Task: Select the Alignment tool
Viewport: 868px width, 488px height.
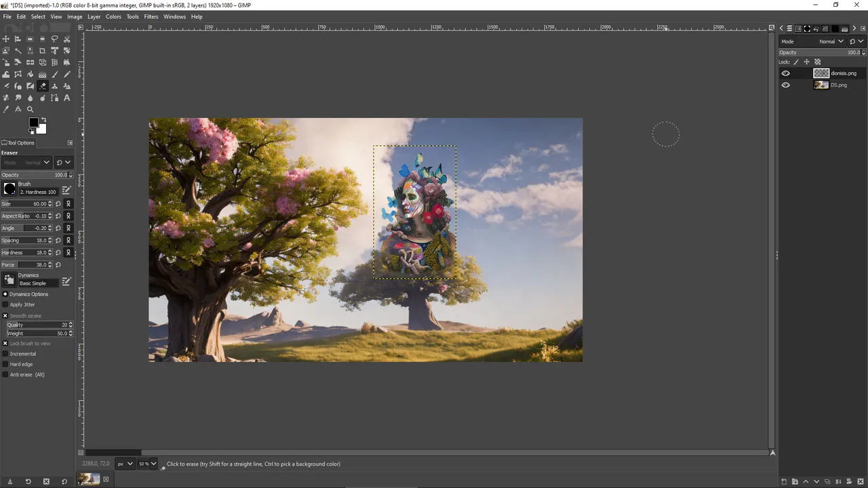Action: point(18,39)
